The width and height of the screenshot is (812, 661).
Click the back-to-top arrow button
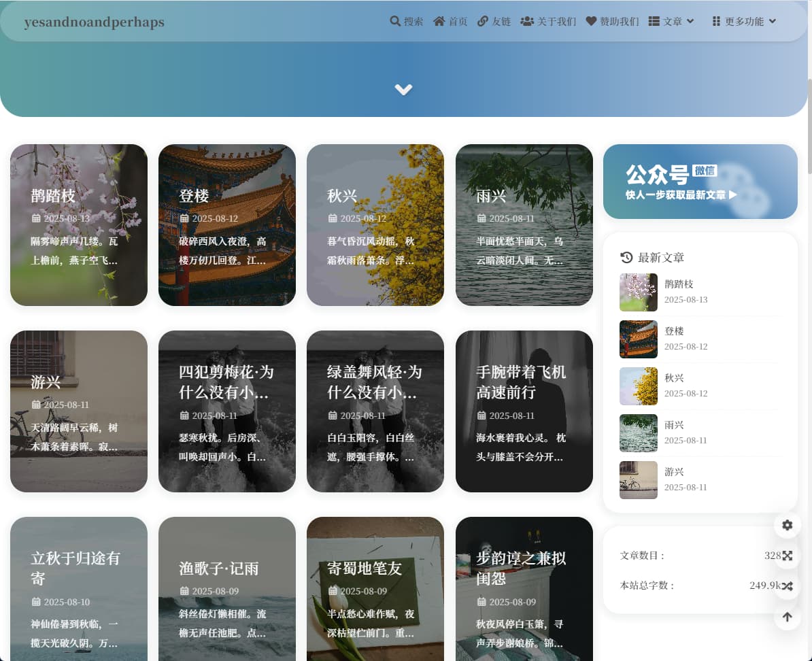(788, 617)
